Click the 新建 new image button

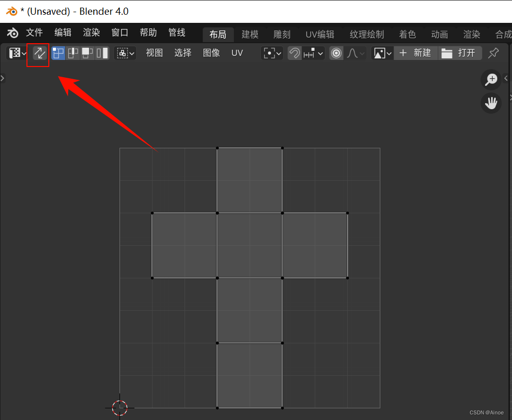tap(415, 53)
